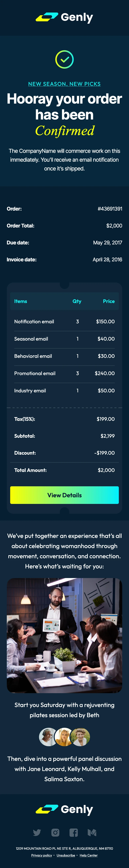Select the Promotional email item row
129x868 pixels.
[x=64, y=373]
